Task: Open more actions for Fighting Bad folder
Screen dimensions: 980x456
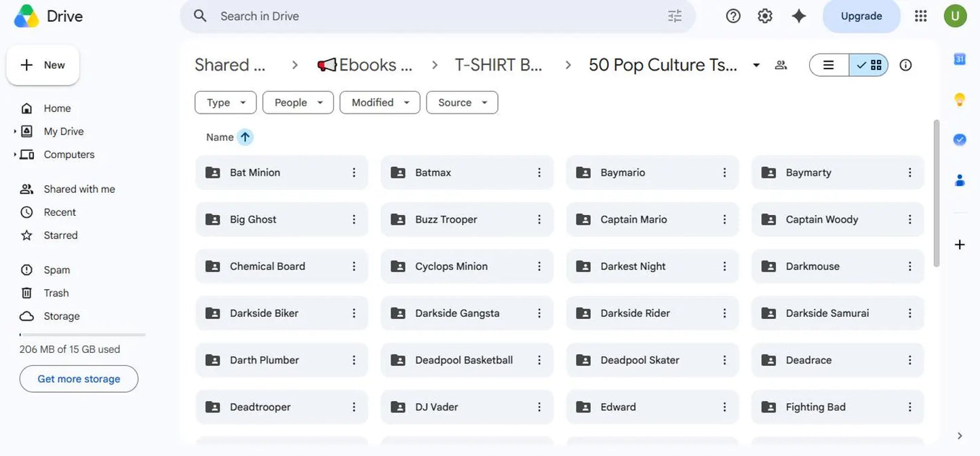Action: pos(910,407)
